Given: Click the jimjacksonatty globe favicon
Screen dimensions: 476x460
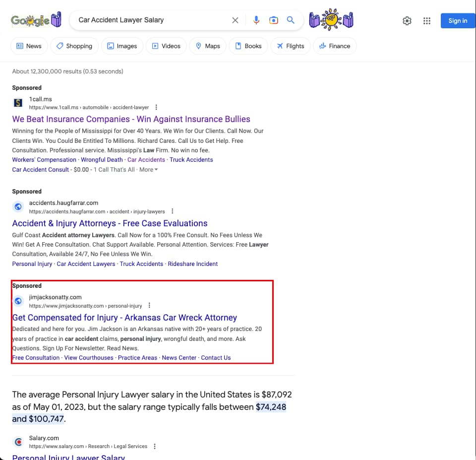Looking at the screenshot, I should [x=18, y=301].
